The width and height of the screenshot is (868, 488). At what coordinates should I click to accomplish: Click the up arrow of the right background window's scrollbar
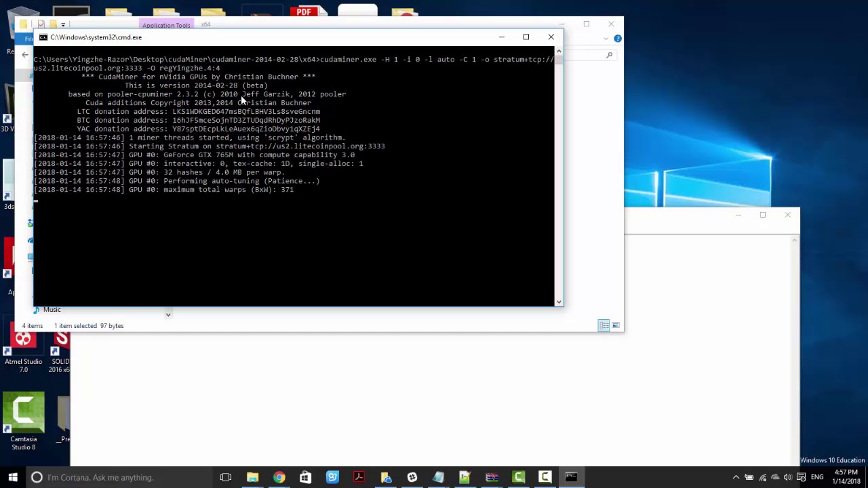[795, 239]
